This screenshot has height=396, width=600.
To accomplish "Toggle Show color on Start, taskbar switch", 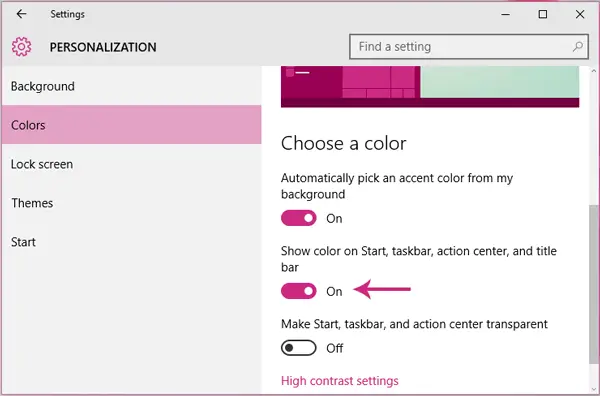I will [298, 291].
